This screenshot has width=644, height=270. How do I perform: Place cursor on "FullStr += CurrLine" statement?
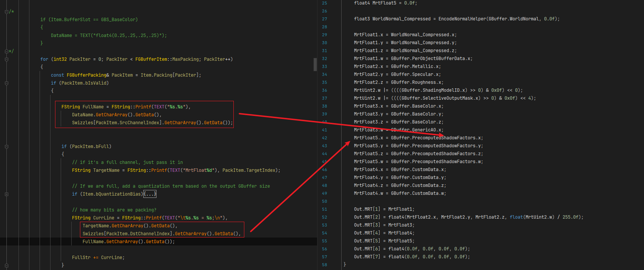[x=98, y=258]
